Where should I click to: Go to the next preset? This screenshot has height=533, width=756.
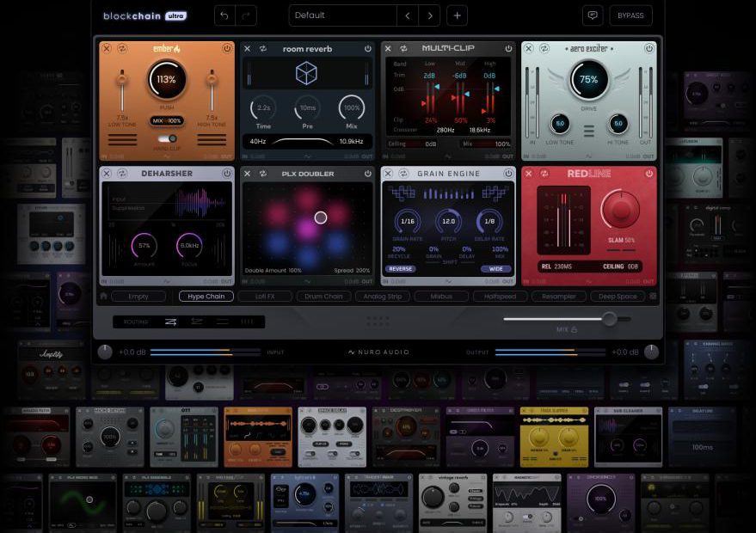click(x=429, y=15)
